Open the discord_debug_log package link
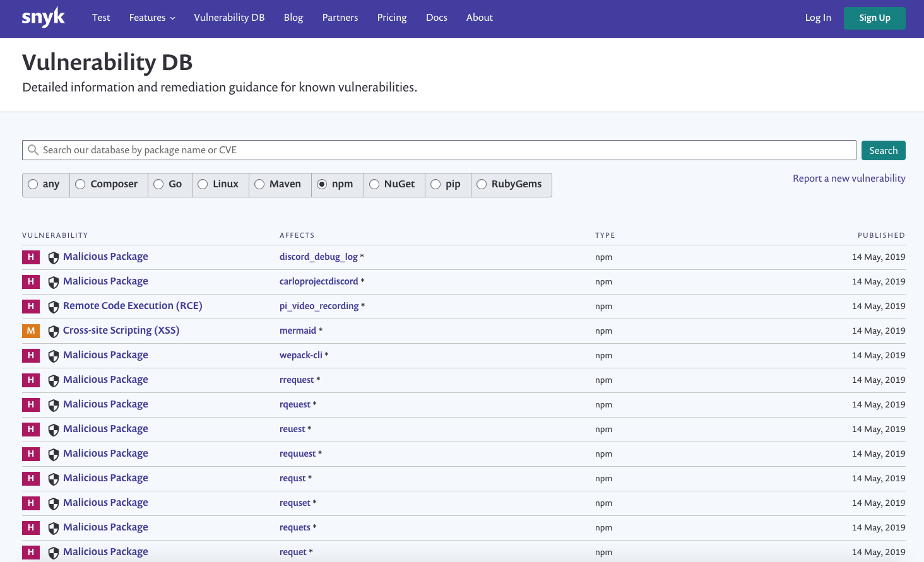This screenshot has height=562, width=924. click(319, 257)
